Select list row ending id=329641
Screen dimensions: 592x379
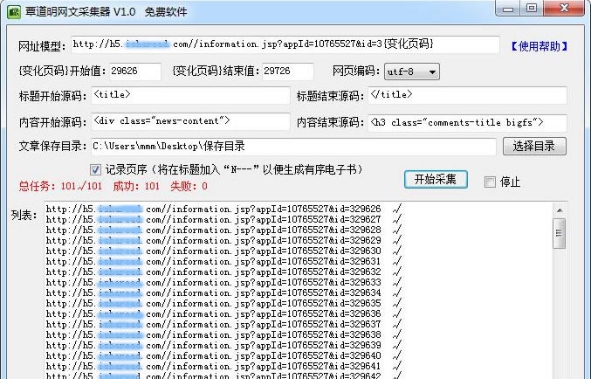tap(224, 366)
